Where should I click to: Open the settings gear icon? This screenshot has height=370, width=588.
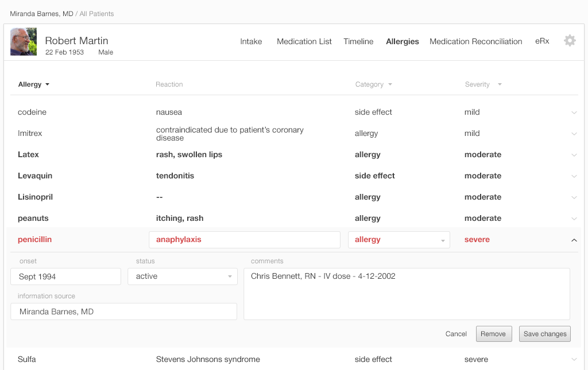(x=569, y=41)
